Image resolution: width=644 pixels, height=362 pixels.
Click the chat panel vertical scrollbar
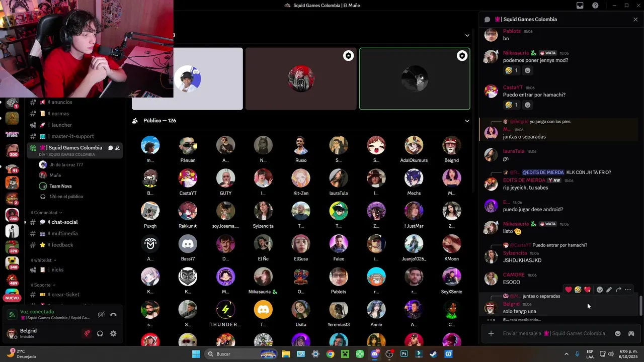(x=641, y=306)
